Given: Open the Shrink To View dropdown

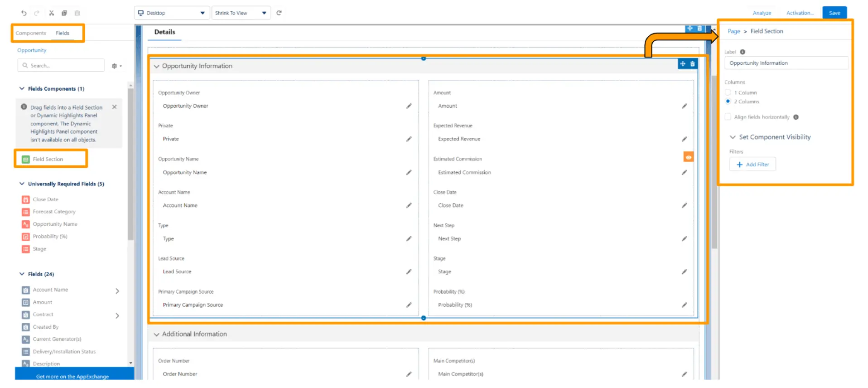Looking at the screenshot, I should [241, 13].
